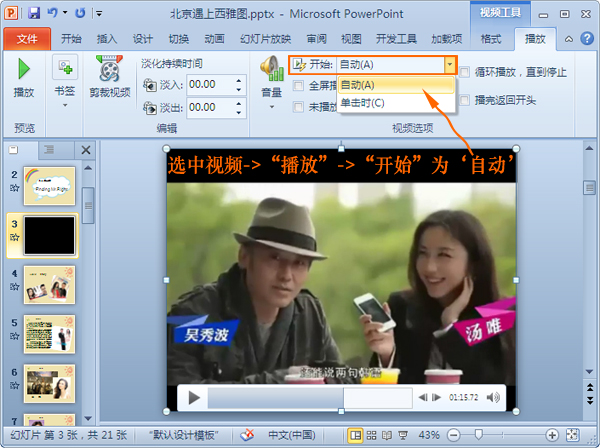Screen dimensions: 600x448
Task: Open the Bookmark add icon
Action: [x=65, y=67]
